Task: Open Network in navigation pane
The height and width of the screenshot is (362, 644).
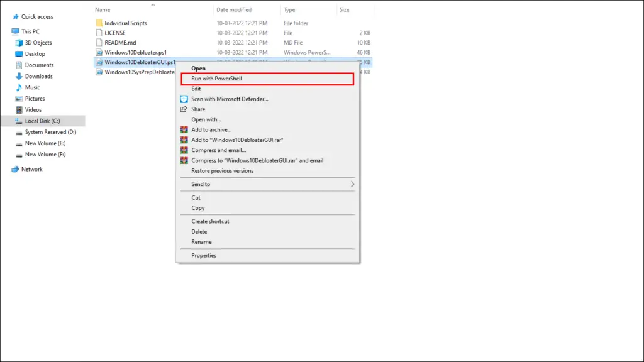Action: click(x=31, y=170)
